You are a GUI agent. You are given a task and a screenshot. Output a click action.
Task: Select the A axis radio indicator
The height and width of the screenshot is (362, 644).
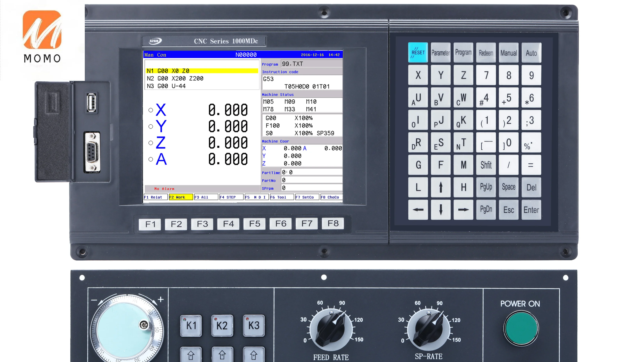150,159
